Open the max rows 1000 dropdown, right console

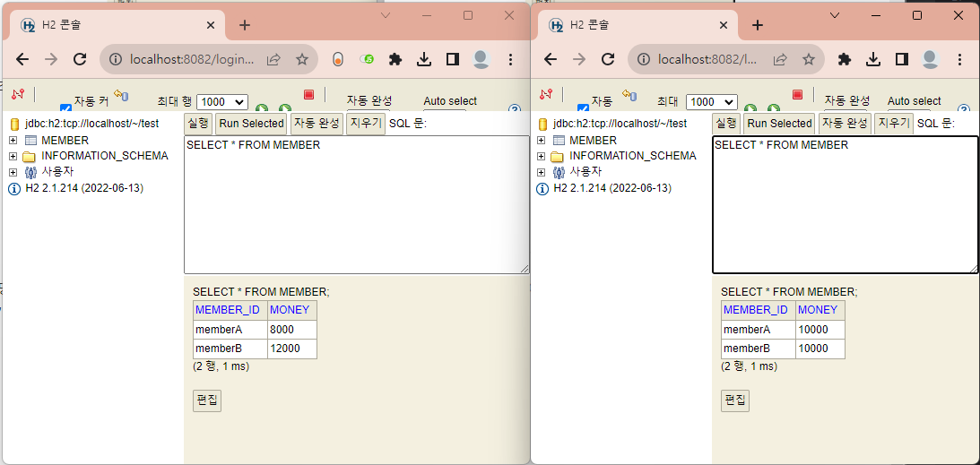pos(712,102)
